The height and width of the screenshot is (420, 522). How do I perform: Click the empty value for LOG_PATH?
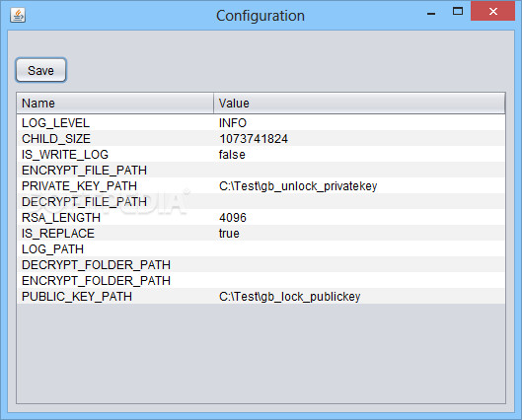click(359, 249)
